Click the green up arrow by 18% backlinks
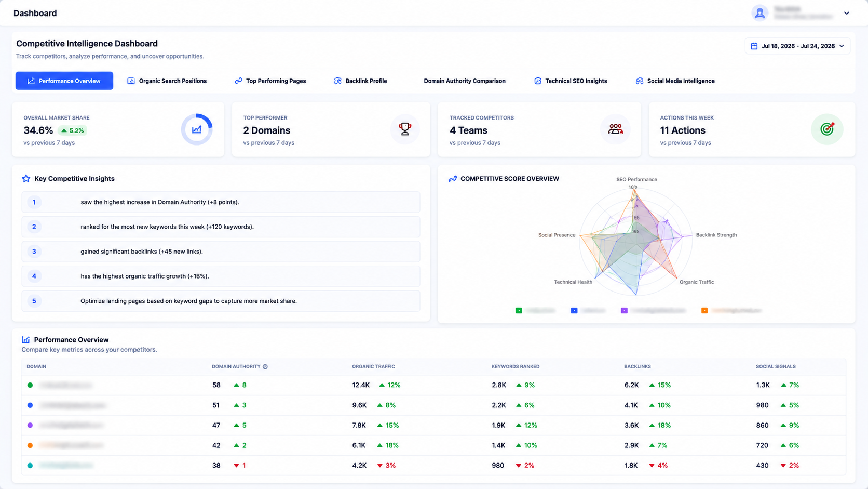Image resolution: width=868 pixels, height=489 pixels. click(652, 426)
